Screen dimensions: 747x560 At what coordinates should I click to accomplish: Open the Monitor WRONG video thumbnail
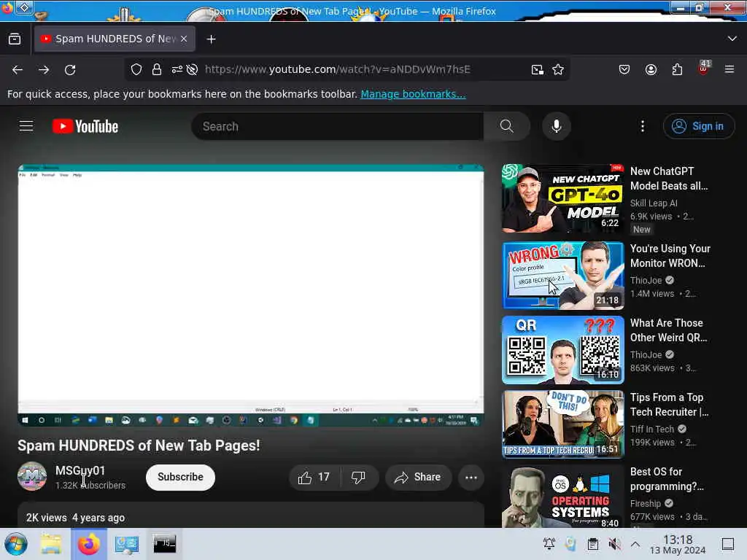tap(562, 275)
